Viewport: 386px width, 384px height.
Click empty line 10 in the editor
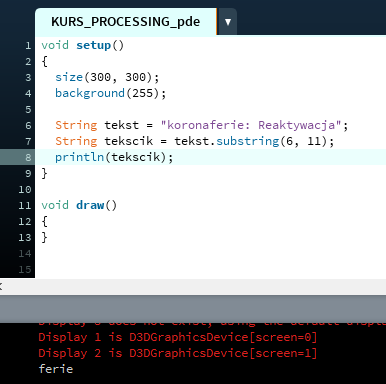pyautogui.click(x=210, y=189)
